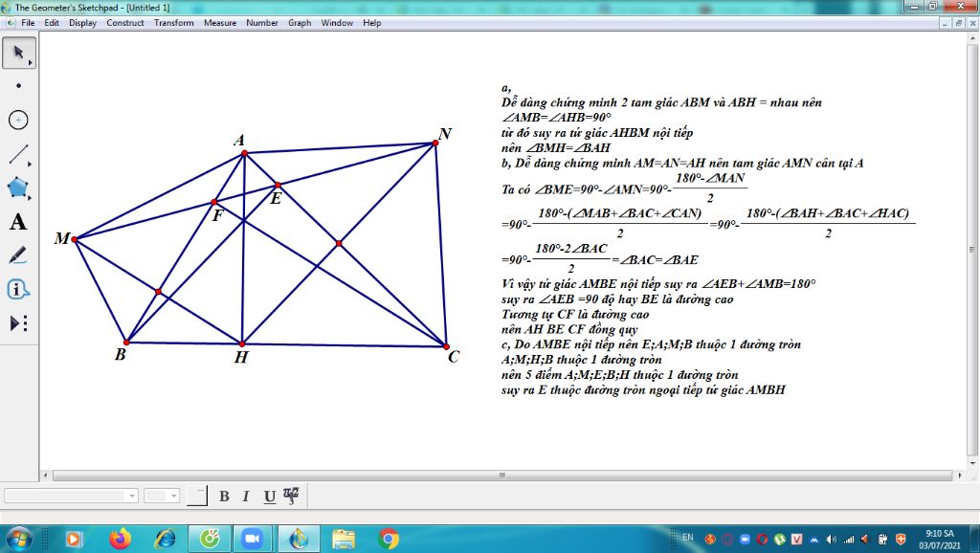Viewport: 980px width, 553px height.
Task: Click the EN language indicator
Action: coord(688,538)
